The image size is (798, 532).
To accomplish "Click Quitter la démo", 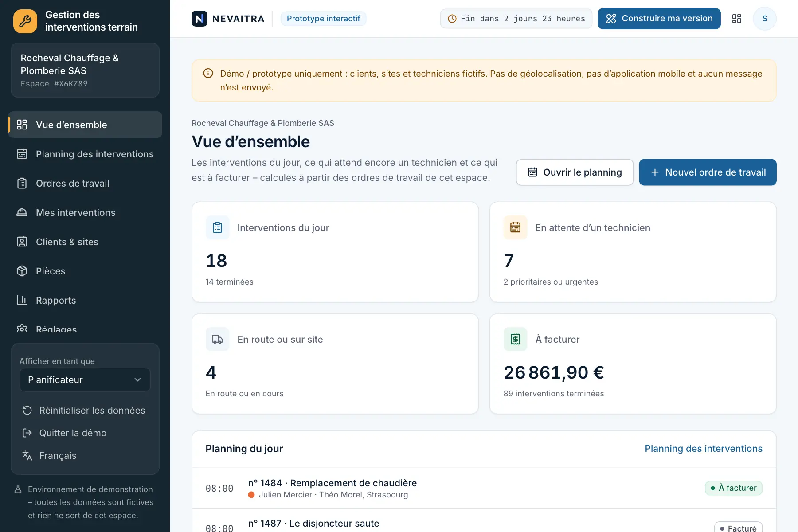I will [x=85, y=433].
